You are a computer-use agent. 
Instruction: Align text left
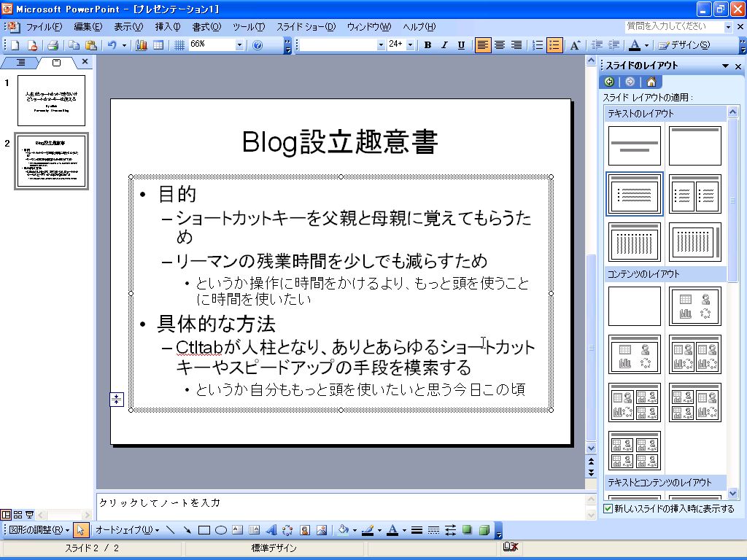[483, 45]
